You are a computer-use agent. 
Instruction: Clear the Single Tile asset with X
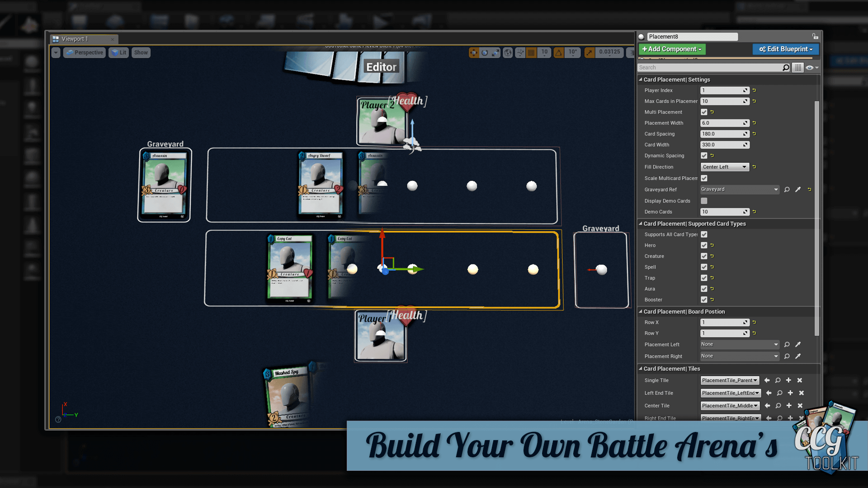pyautogui.click(x=800, y=380)
